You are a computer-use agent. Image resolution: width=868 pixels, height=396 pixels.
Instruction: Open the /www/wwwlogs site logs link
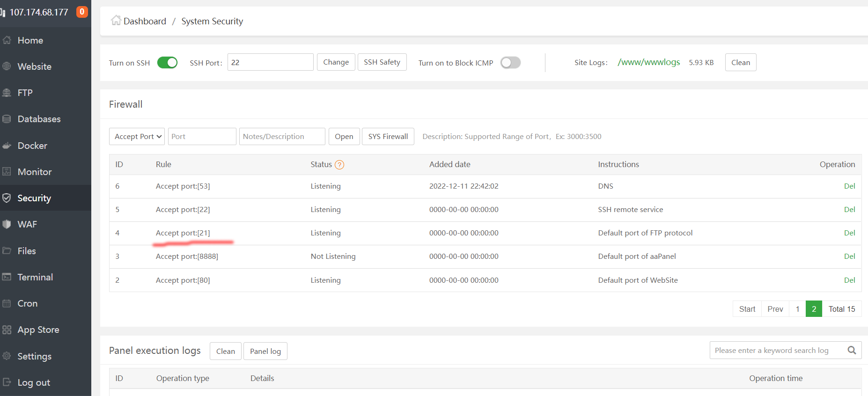[x=648, y=62]
